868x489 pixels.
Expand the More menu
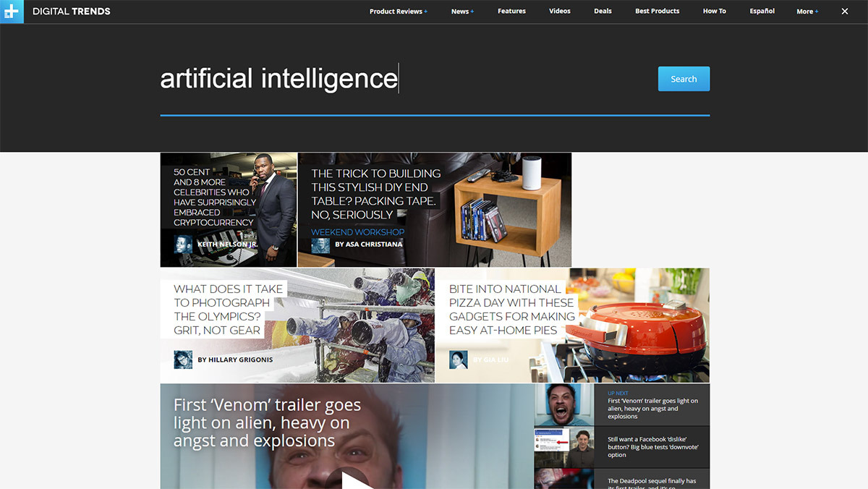coord(808,12)
